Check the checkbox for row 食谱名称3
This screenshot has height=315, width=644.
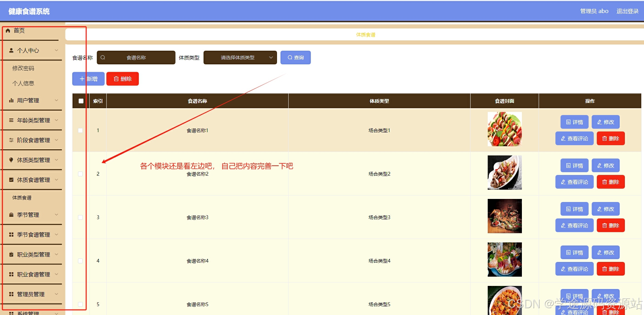pos(80,217)
